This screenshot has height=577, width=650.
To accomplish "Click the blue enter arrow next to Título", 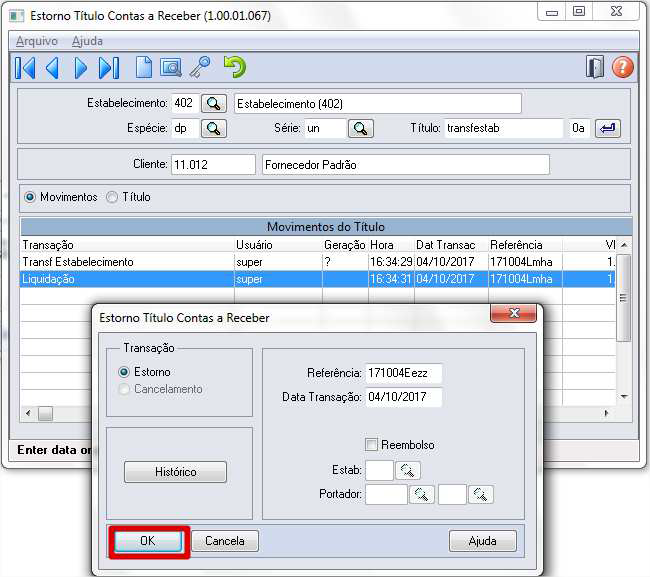I will (608, 128).
